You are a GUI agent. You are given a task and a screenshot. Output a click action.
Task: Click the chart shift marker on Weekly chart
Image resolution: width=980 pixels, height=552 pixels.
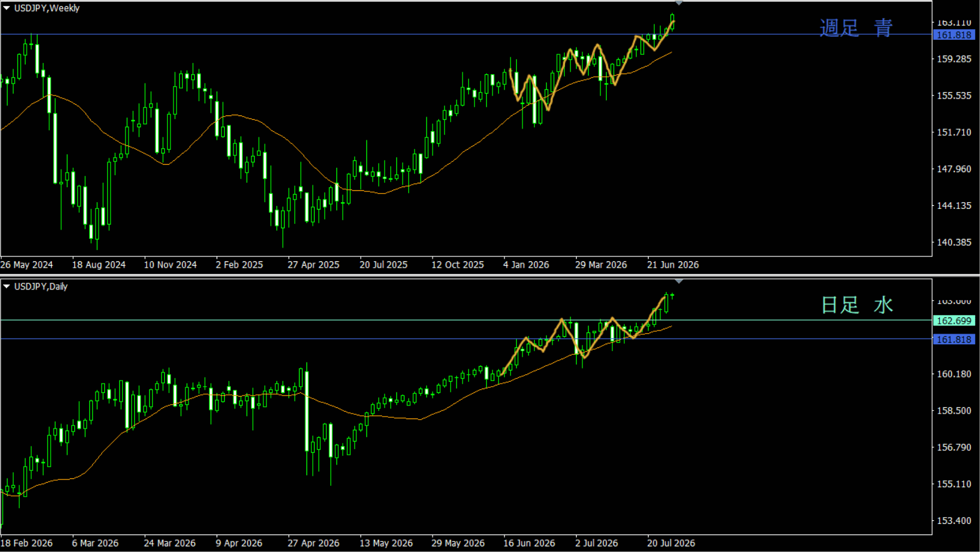pos(679,3)
